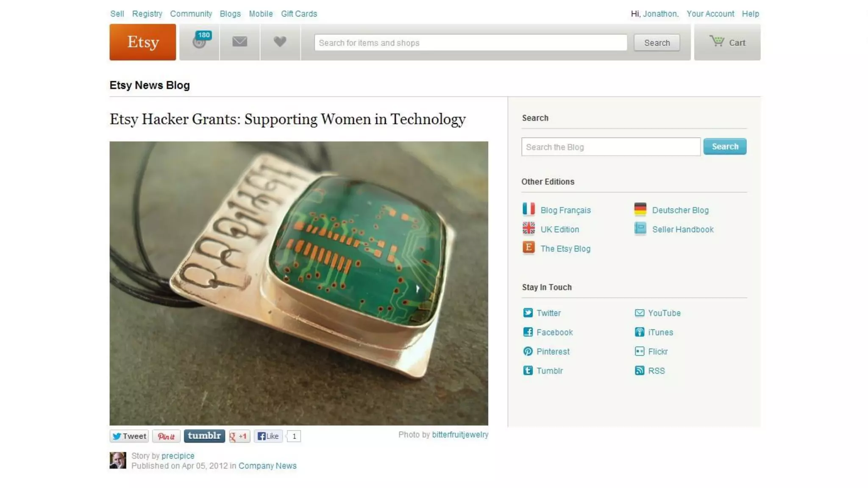This screenshot has width=868, height=488.
Task: Open Gift Cards in the top navigation
Action: pos(299,14)
